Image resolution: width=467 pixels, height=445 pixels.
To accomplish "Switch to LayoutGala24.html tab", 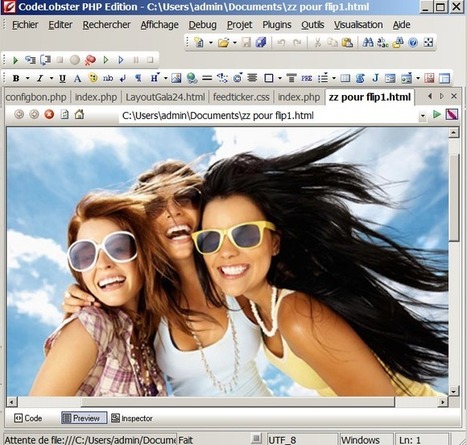I will 165,97.
